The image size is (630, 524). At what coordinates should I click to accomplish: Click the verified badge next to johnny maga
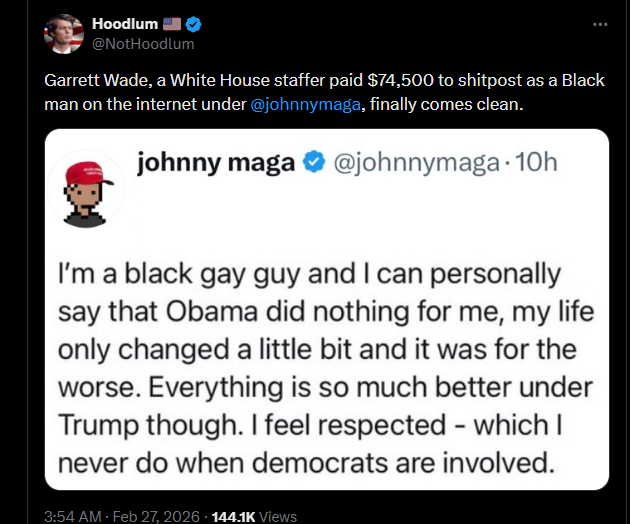(x=312, y=162)
